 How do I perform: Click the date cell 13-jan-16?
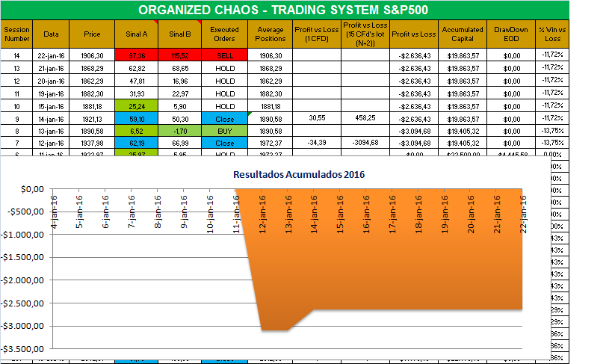51,132
